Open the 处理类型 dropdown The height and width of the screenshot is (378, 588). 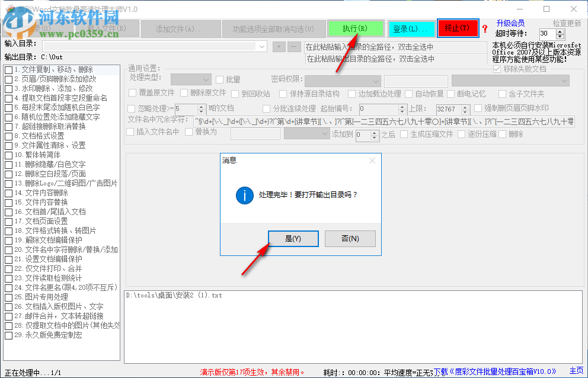[x=190, y=80]
